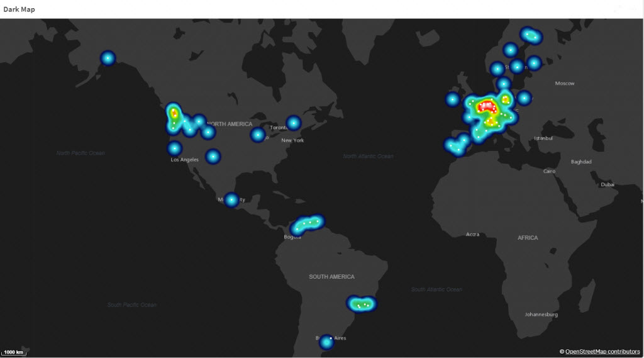Click the Accra city label
The height and width of the screenshot is (358, 644).
point(472,234)
